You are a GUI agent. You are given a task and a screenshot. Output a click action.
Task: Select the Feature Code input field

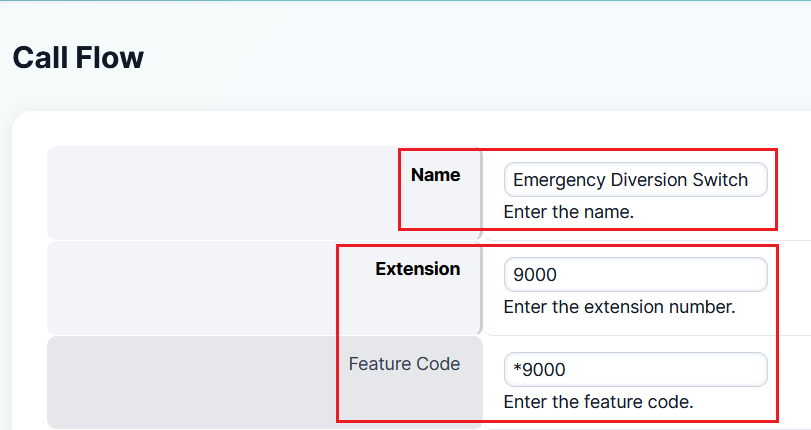(635, 370)
